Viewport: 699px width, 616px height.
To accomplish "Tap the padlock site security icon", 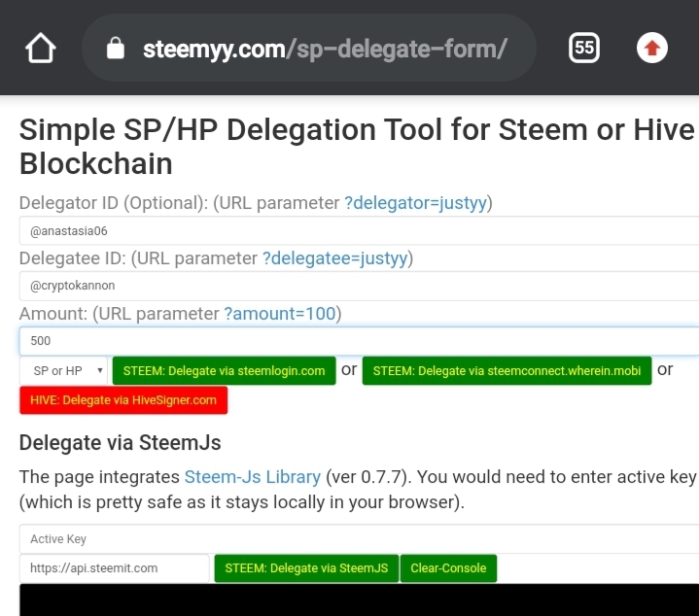I will click(116, 49).
